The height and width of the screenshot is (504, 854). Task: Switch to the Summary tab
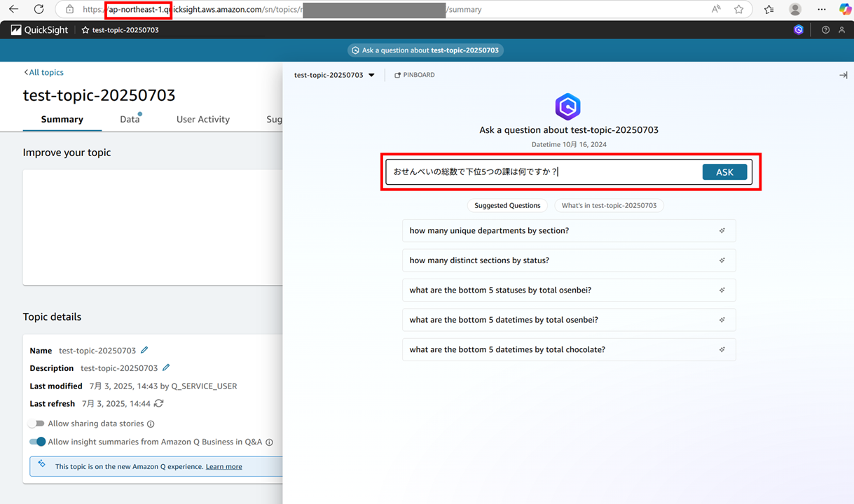coord(62,119)
